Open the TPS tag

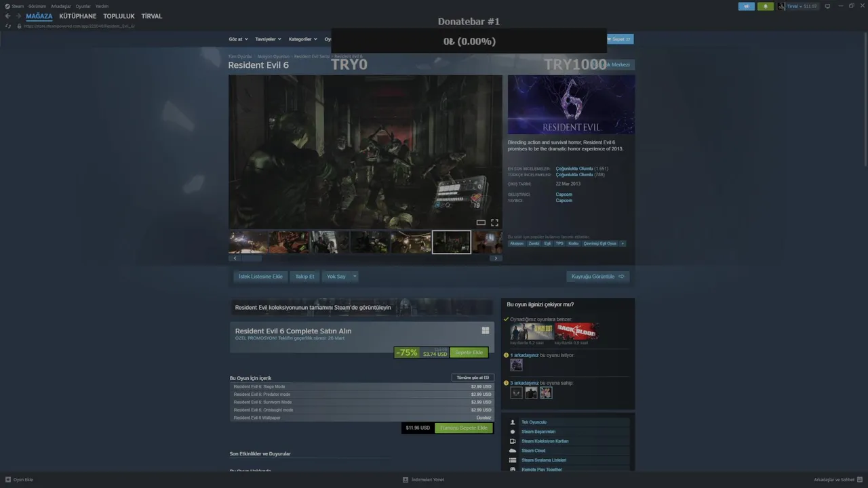[559, 243]
